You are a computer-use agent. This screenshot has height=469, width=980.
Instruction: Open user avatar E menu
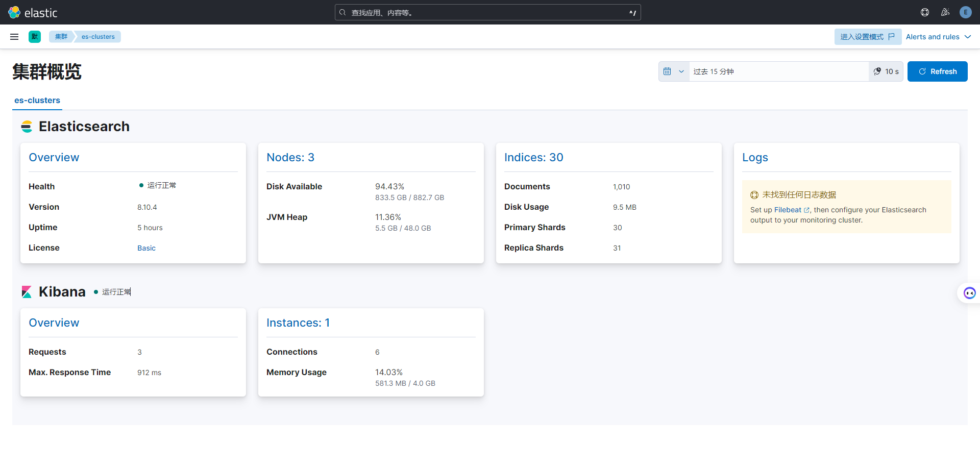tap(966, 12)
